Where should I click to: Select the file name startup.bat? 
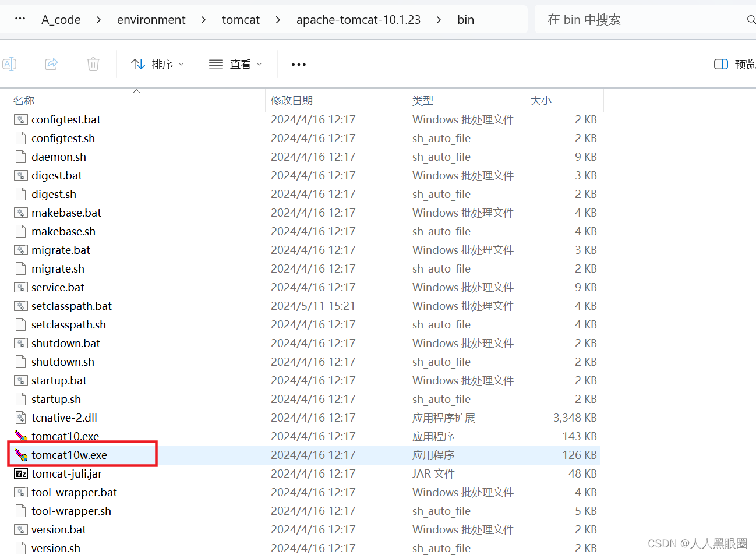(x=59, y=380)
